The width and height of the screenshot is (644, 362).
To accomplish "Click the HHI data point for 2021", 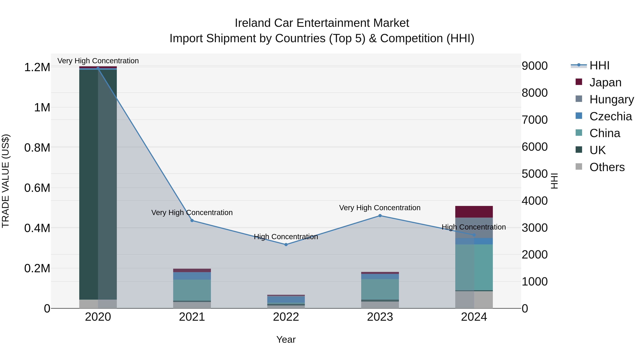I will (192, 221).
